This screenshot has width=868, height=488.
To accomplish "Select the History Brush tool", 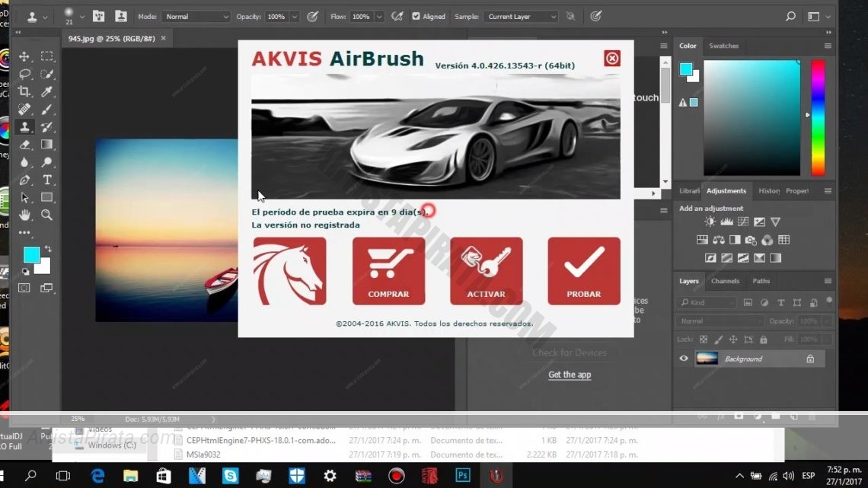I will click(x=47, y=127).
